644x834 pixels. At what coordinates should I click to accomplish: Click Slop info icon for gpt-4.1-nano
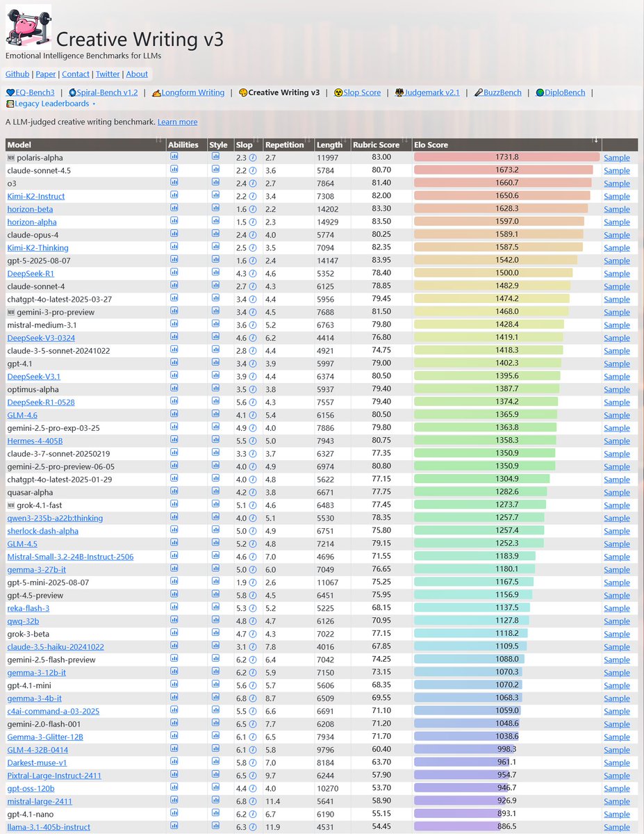pos(253,814)
